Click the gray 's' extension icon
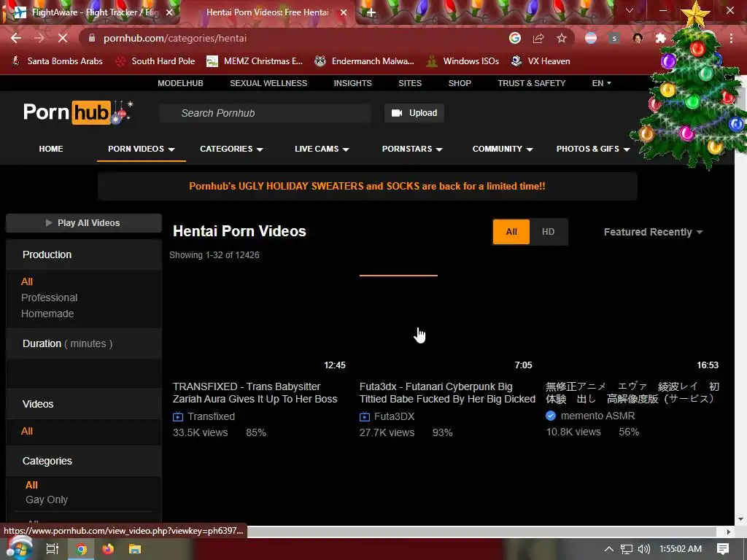 coord(614,38)
